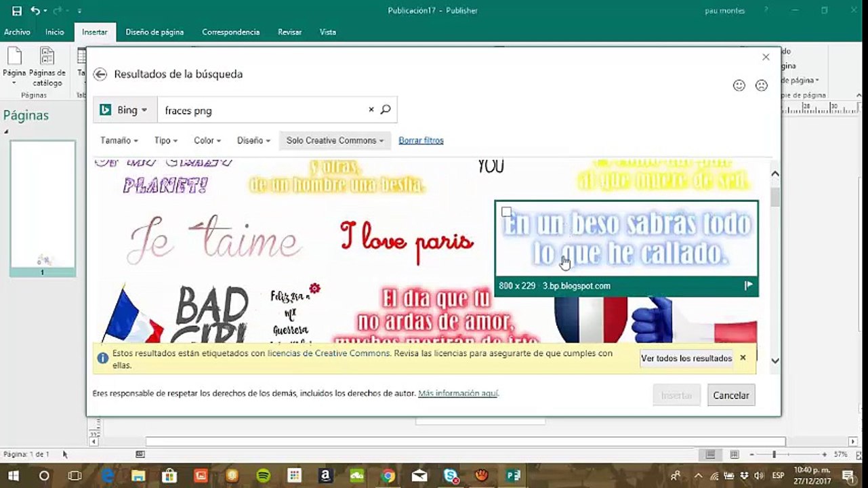Open the Tipo filter dropdown
This screenshot has width=868, height=488.
point(166,140)
